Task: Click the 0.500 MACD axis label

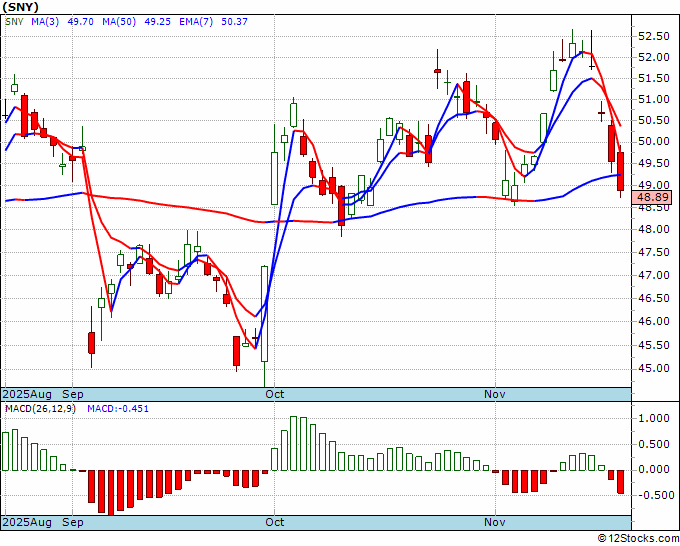Action: [x=654, y=444]
